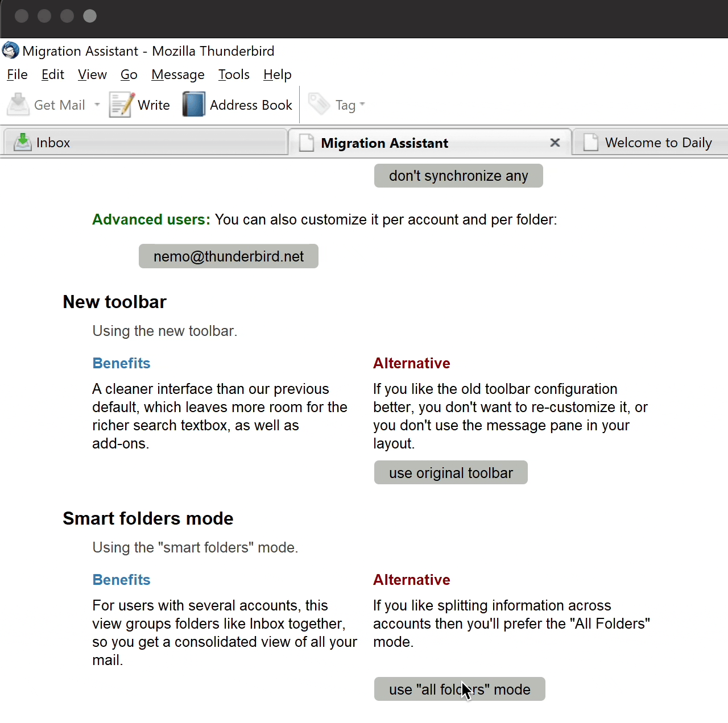Viewport: 728px width, 723px height.
Task: Select the Inbox tab's mail tray icon
Action: (x=23, y=142)
